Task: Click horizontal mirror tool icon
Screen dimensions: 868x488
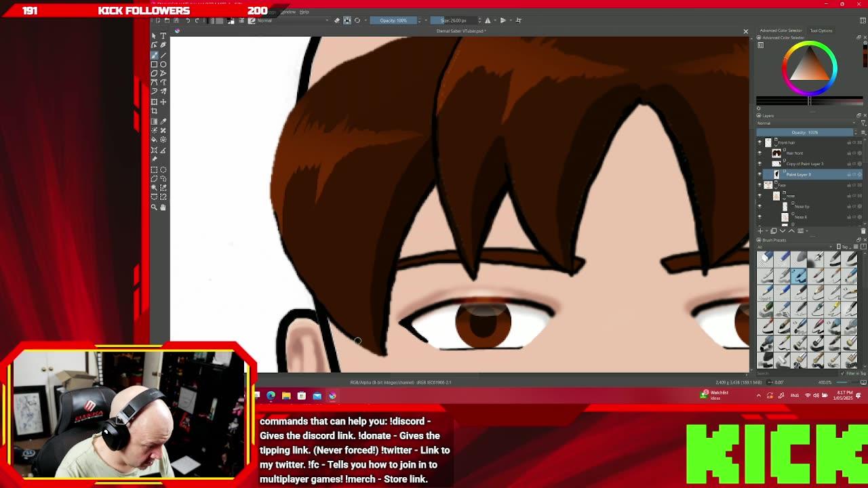Action: [488, 20]
